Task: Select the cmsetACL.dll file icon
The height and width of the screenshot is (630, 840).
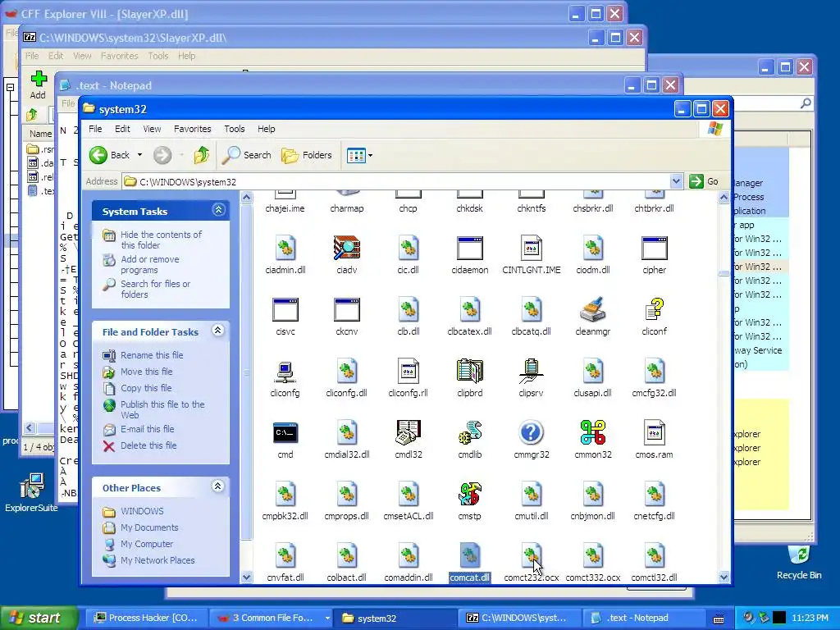Action: [409, 495]
